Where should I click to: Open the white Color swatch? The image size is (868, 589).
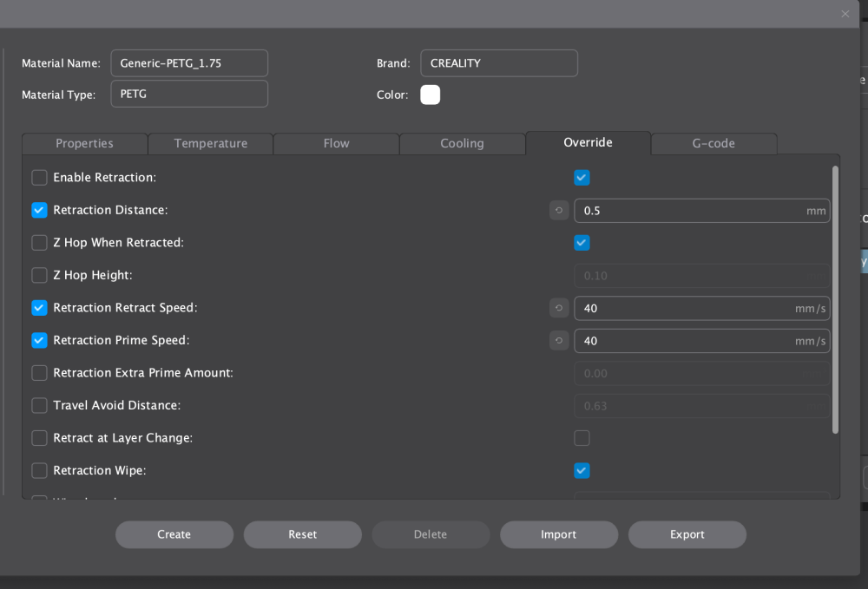[x=431, y=95]
